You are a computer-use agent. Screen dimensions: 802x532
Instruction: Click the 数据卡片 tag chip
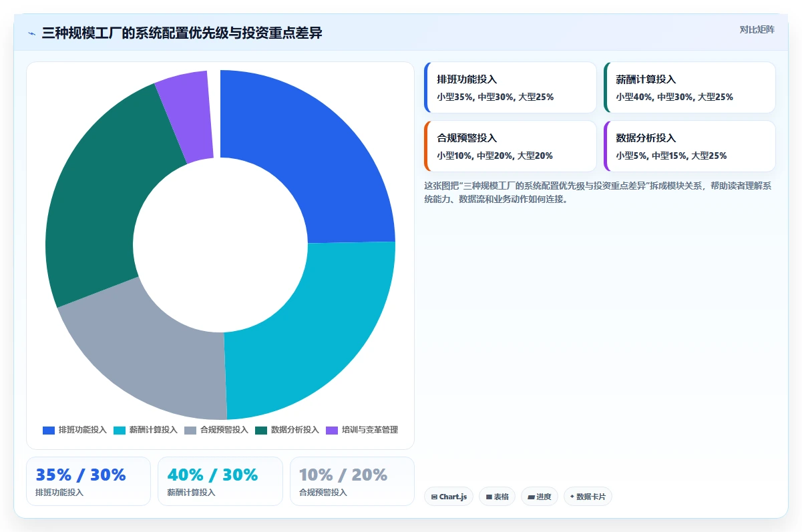coord(588,497)
